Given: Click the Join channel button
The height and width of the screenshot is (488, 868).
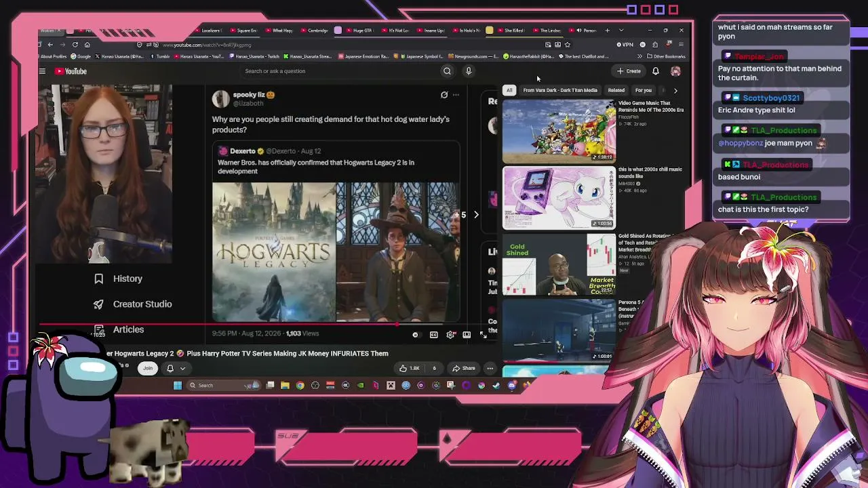Looking at the screenshot, I should coord(148,368).
